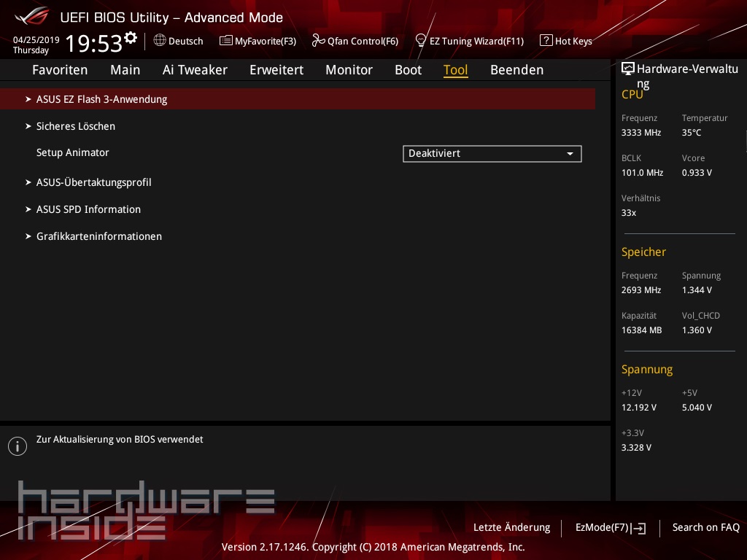
Task: Click the BCLK value 101.0 MHz
Action: coord(642,173)
